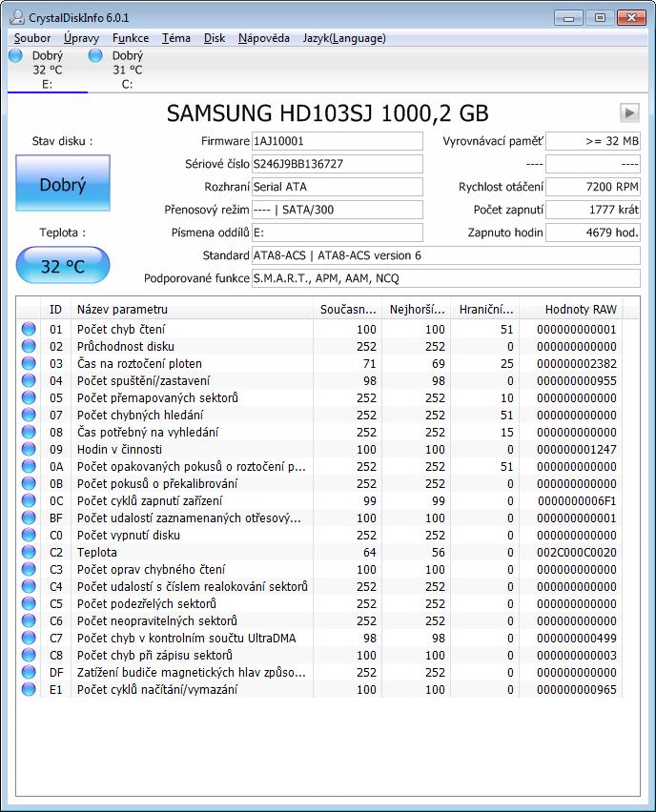Select Zatížení budiče magnetických hlav row text

192,672
